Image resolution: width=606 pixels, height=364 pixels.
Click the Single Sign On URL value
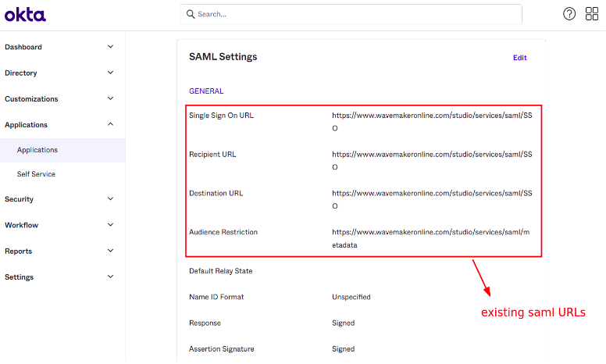pos(432,122)
